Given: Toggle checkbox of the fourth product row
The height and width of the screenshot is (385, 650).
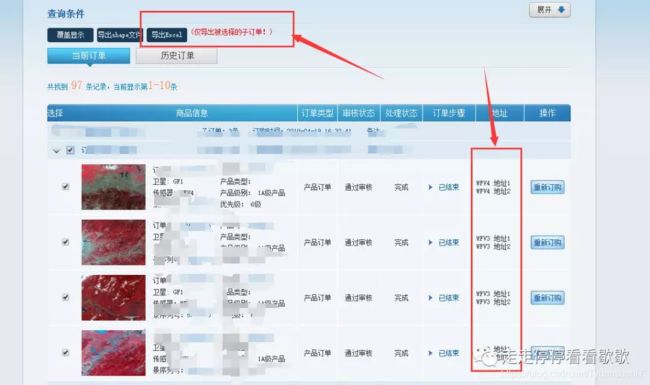Looking at the screenshot, I should pos(65,353).
